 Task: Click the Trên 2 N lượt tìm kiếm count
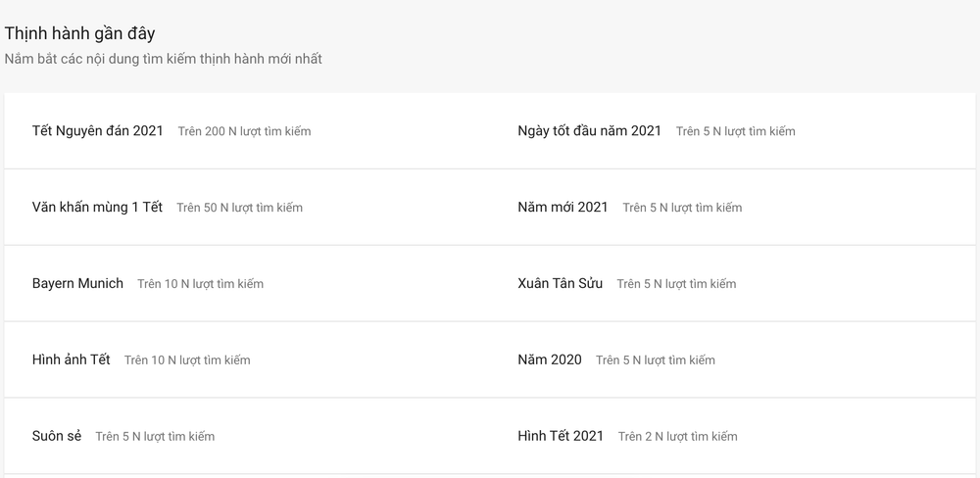[x=677, y=436]
